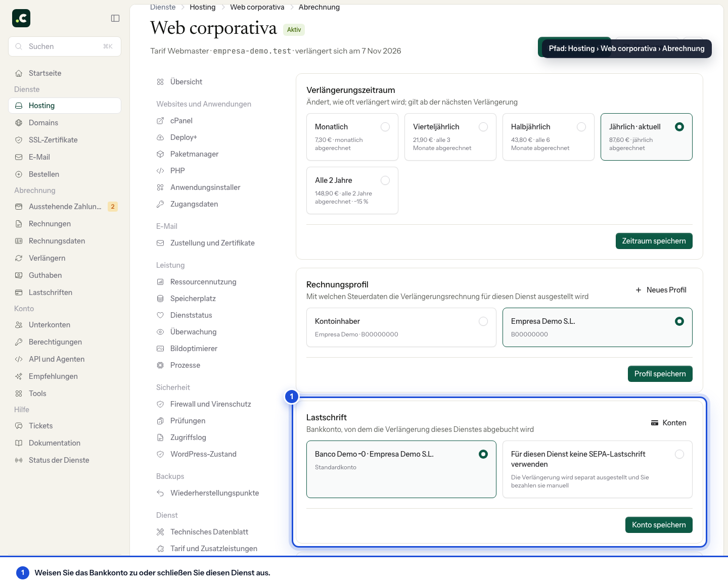The height and width of the screenshot is (588, 728).
Task: Click the Startseite home icon
Action: coord(19,73)
